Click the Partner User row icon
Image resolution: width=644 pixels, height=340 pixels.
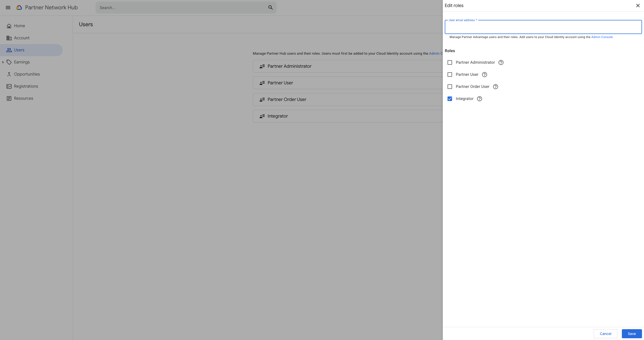262,83
